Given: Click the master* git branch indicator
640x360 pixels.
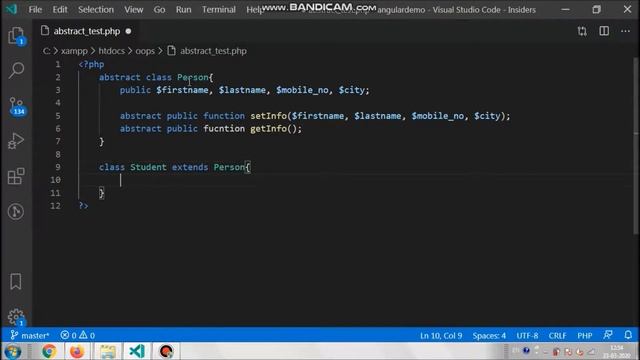Looking at the screenshot, I should click(x=30, y=336).
